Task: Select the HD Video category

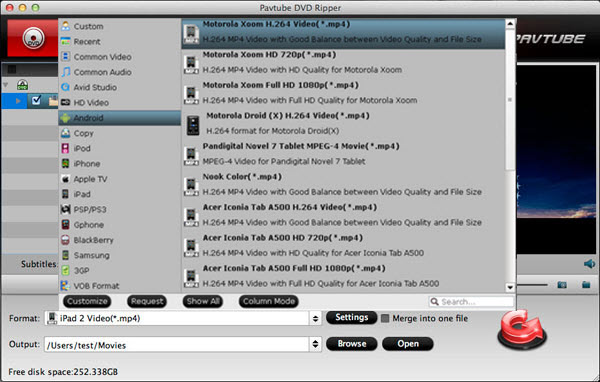Action: (119, 102)
